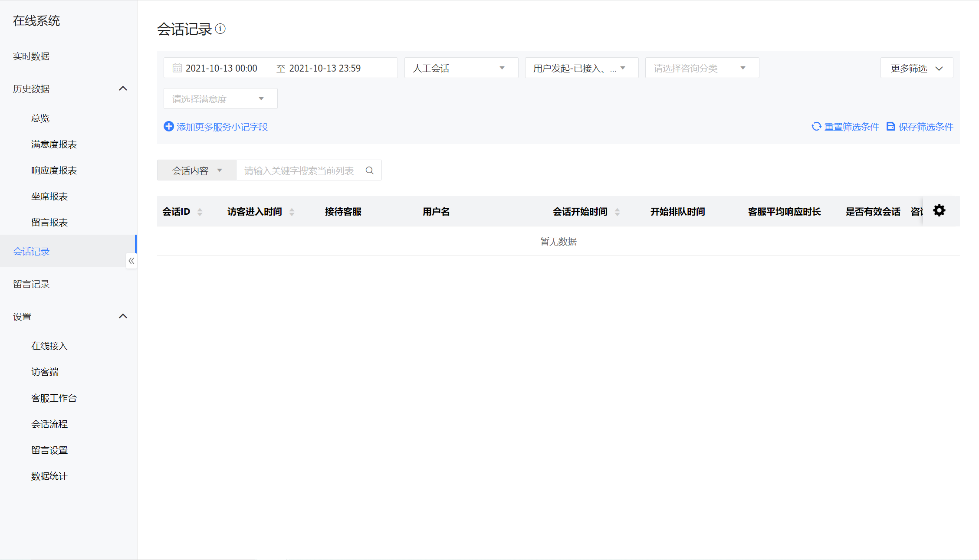Open 坐席报表 page

coord(49,196)
